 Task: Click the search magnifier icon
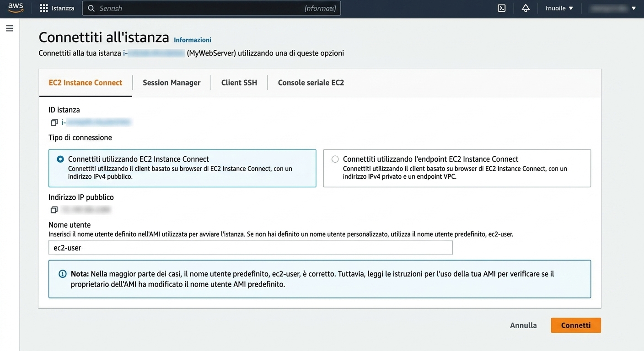[91, 8]
